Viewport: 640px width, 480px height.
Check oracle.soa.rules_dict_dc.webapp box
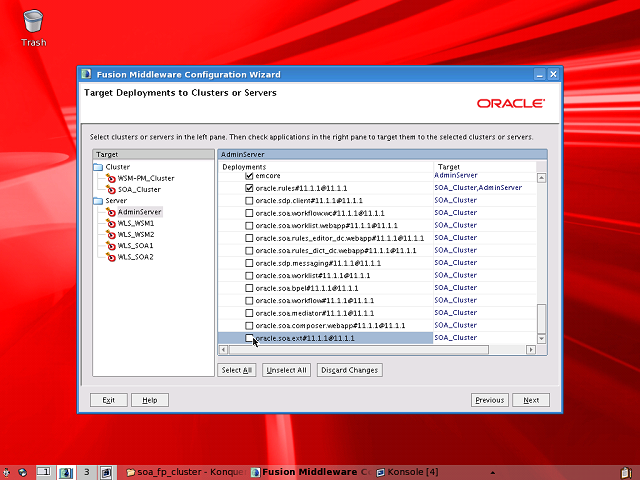(249, 251)
